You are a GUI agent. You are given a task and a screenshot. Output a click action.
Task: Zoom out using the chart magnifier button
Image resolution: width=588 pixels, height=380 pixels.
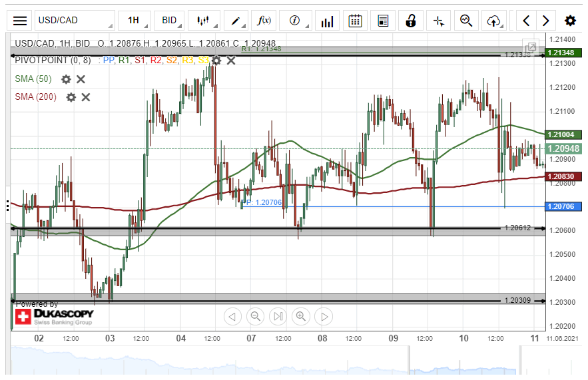tap(255, 316)
